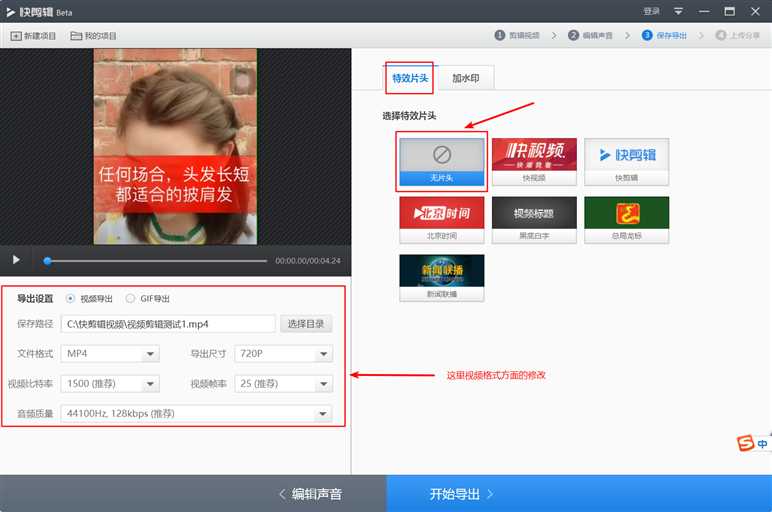Open the 视频比特率 1500 dropdown

[110, 384]
